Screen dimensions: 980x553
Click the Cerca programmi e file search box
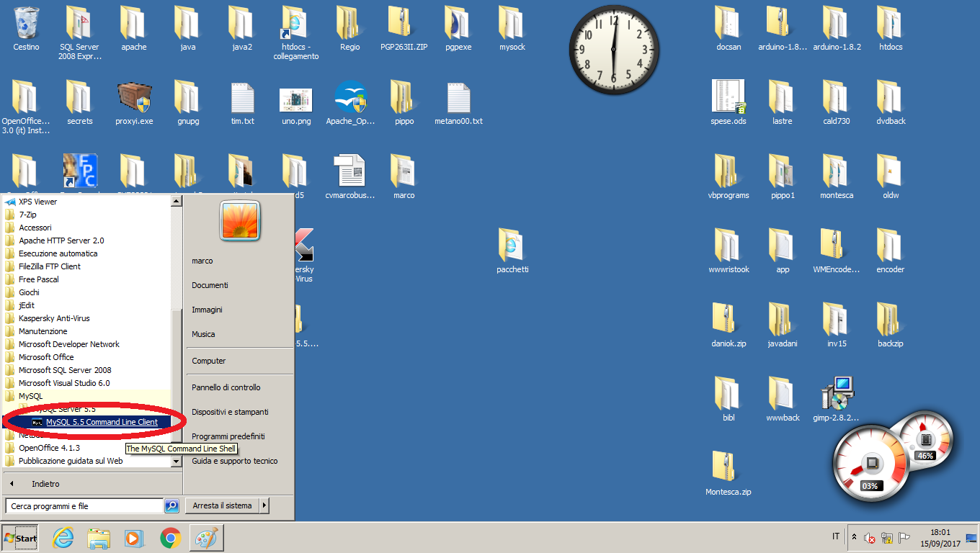[84, 506]
